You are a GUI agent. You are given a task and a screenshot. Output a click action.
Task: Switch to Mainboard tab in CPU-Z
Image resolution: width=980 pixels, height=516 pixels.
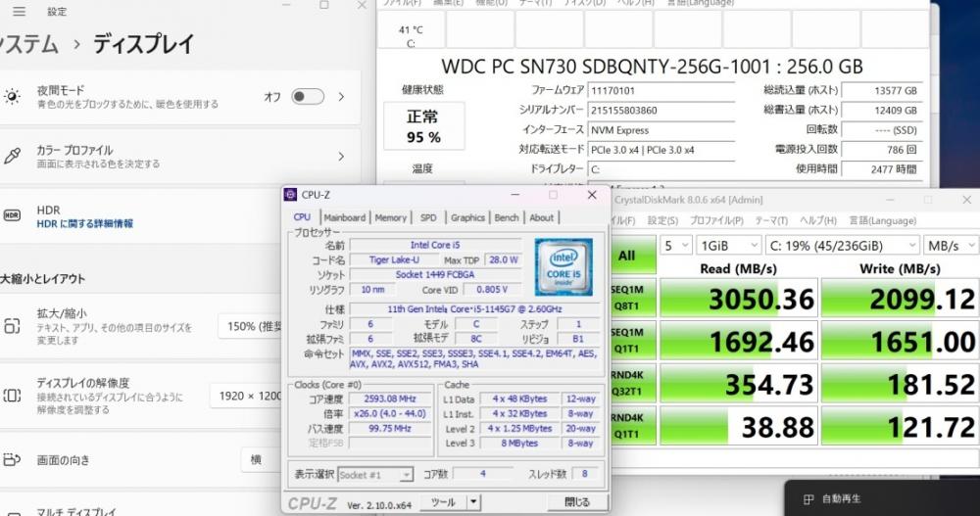344,217
